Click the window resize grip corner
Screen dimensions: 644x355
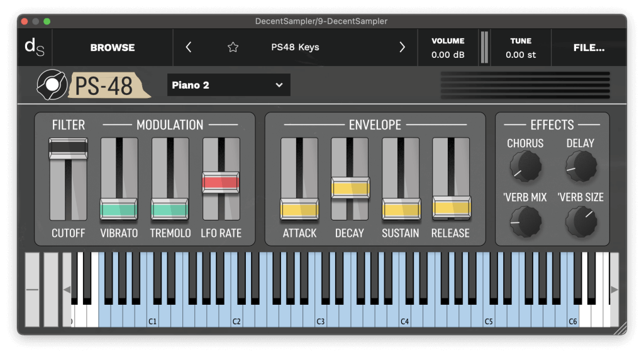[621, 329]
